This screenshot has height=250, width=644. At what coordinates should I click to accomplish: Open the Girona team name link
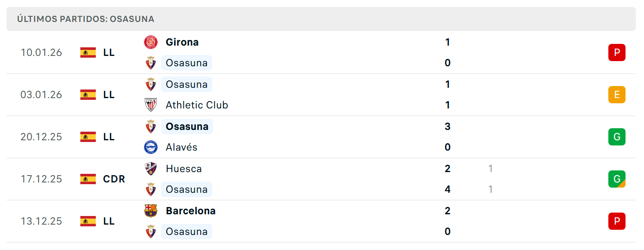point(182,42)
